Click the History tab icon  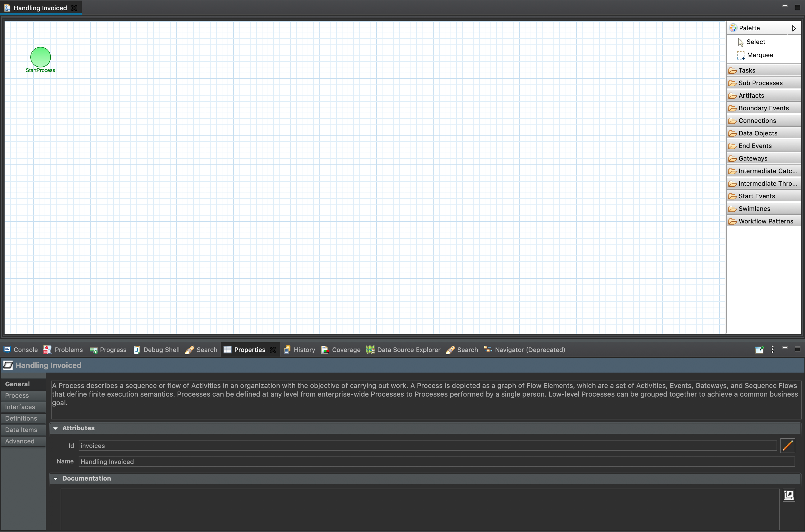tap(287, 349)
